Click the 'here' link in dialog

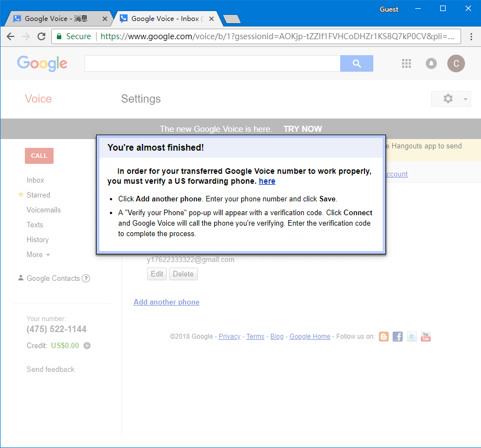(267, 181)
